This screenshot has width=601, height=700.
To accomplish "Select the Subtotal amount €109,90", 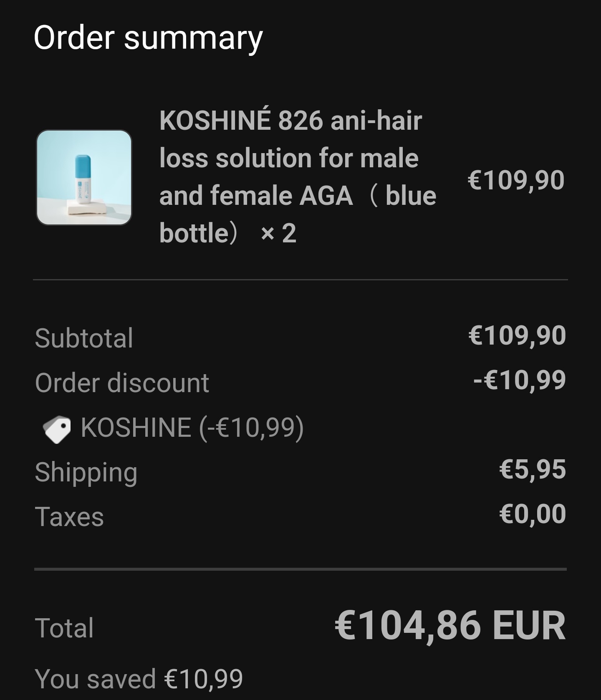I will pos(517,335).
